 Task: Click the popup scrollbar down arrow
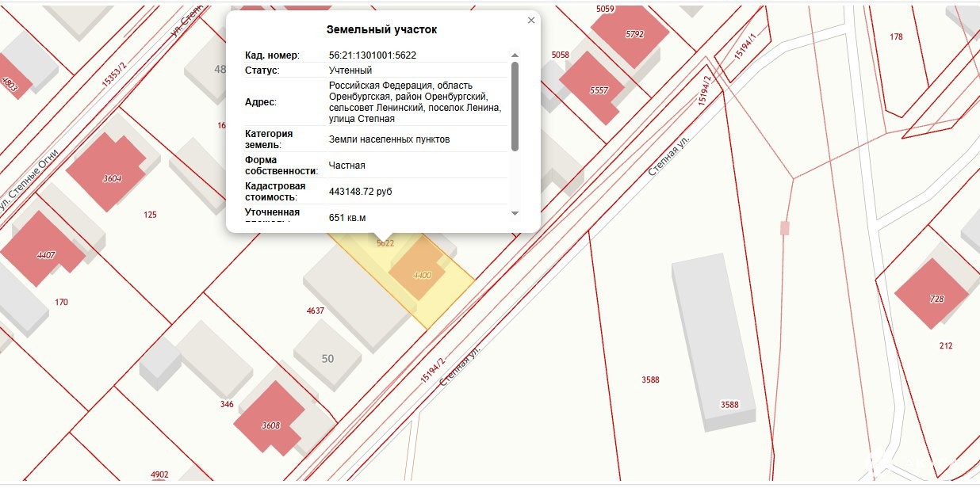[x=515, y=213]
